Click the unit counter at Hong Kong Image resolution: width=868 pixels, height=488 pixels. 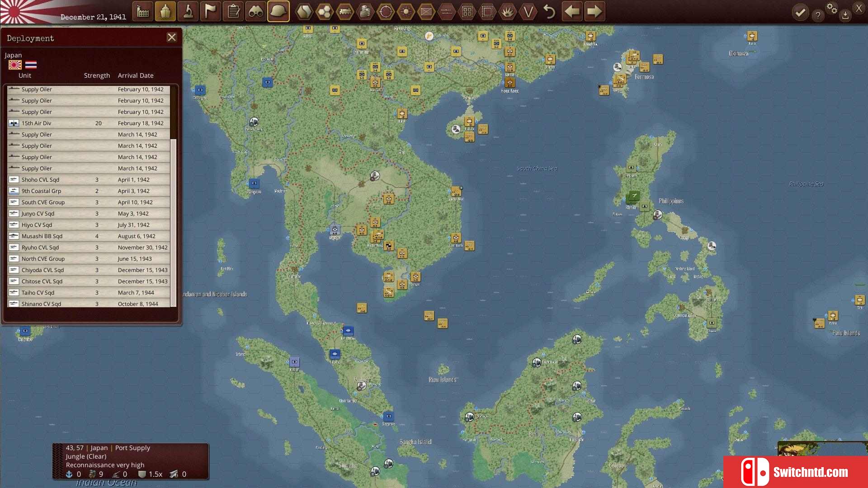coord(510,82)
